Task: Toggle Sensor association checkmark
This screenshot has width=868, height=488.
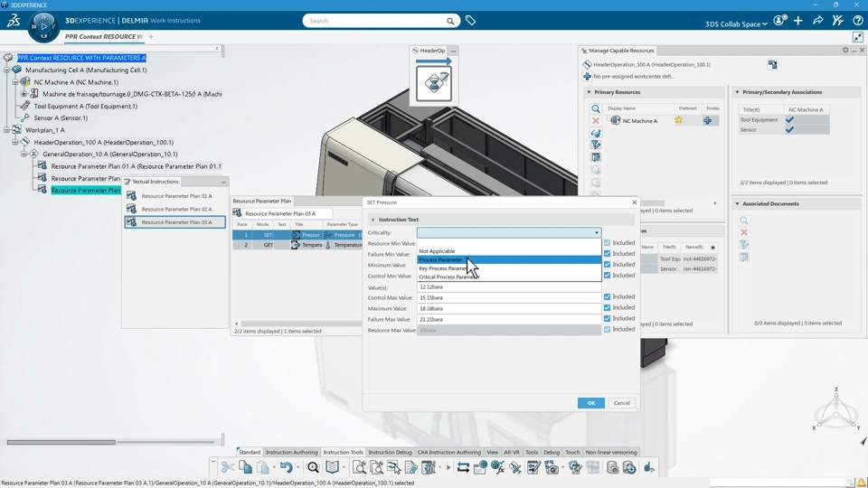Action: click(x=790, y=129)
